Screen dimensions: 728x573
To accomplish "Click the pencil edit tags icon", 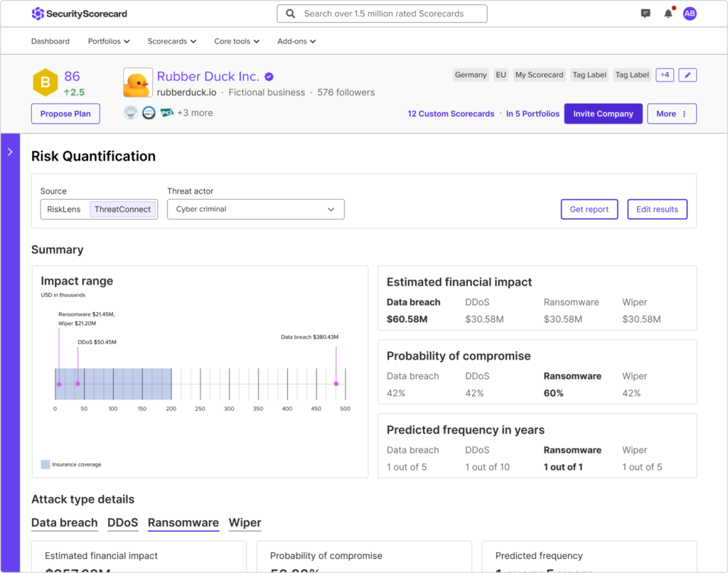I will pos(687,75).
